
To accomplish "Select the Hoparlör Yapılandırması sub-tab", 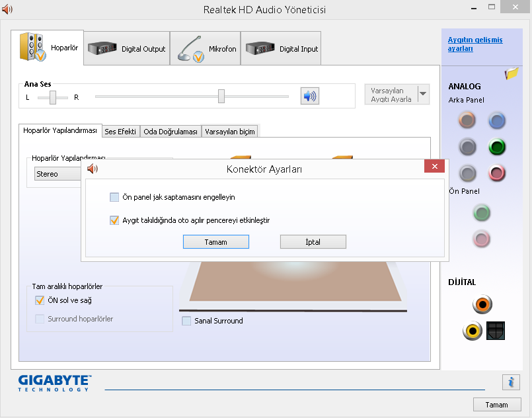I will coord(60,130).
